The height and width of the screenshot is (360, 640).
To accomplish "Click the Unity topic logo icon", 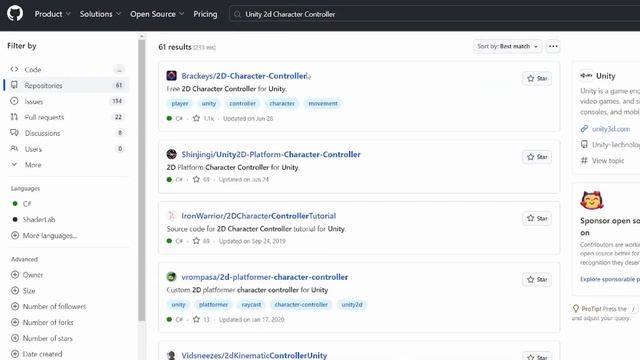I will tap(586, 76).
